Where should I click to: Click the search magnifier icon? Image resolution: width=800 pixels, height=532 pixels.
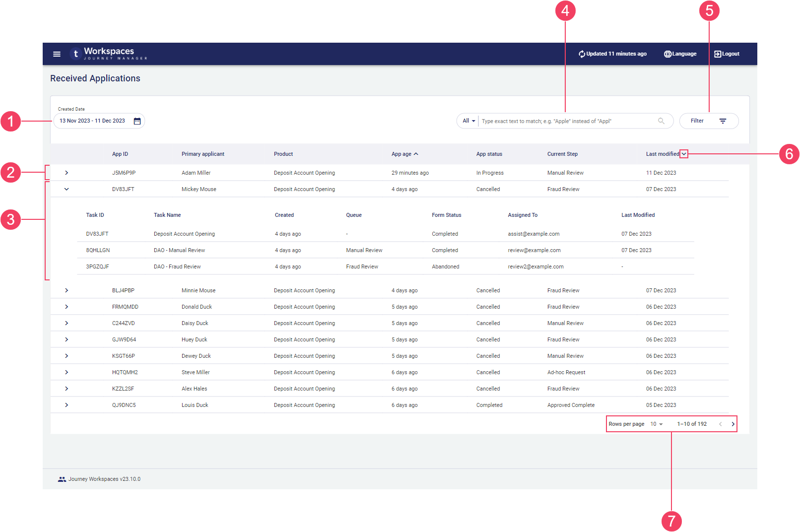point(661,121)
